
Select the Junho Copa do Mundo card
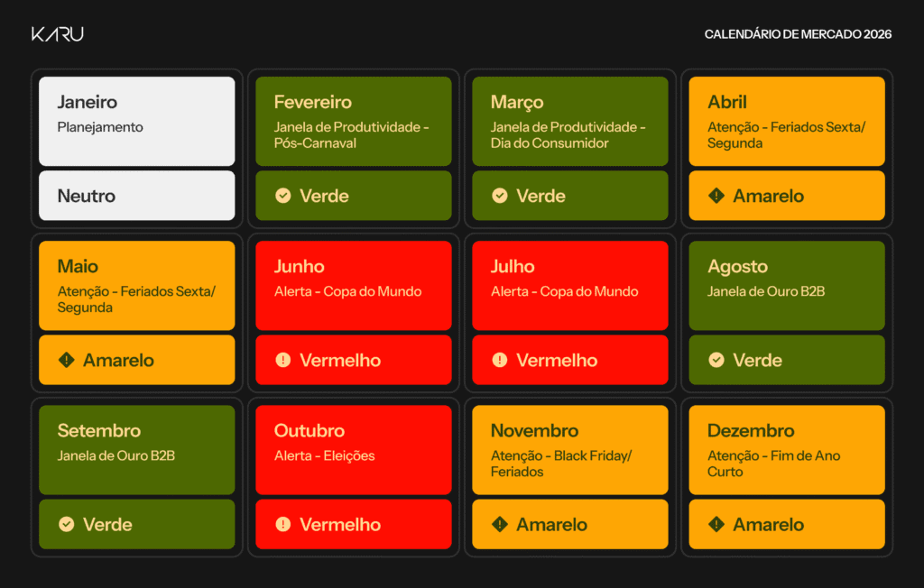[354, 285]
